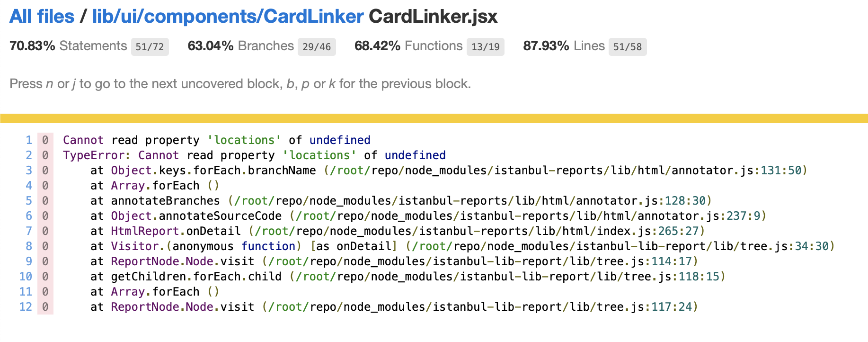The image size is (868, 342).
Task: Click the Branches coverage fraction 29/46
Action: pyautogui.click(x=317, y=47)
